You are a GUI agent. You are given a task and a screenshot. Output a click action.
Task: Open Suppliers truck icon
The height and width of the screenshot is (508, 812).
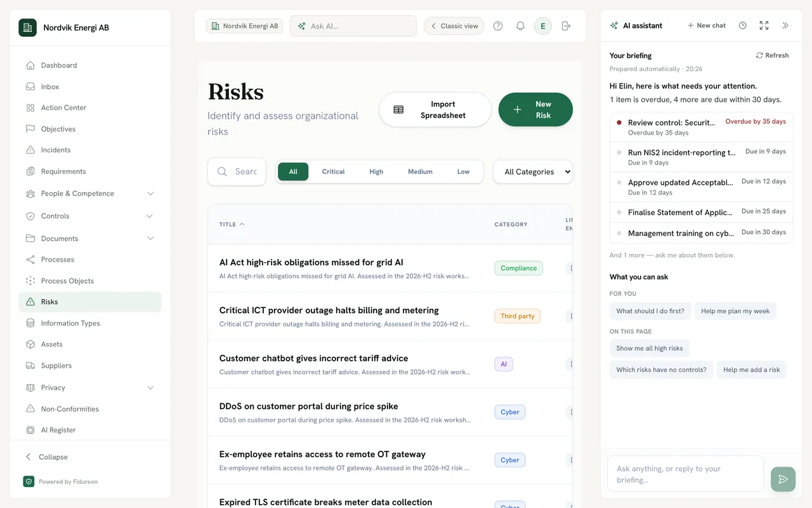pyautogui.click(x=30, y=366)
